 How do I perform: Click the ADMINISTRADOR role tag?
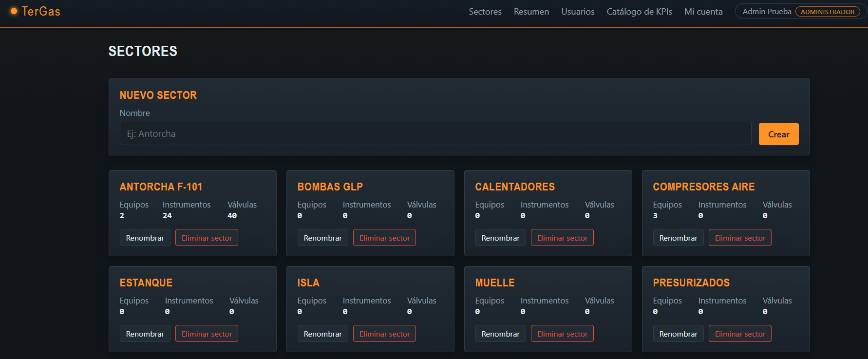click(x=828, y=12)
